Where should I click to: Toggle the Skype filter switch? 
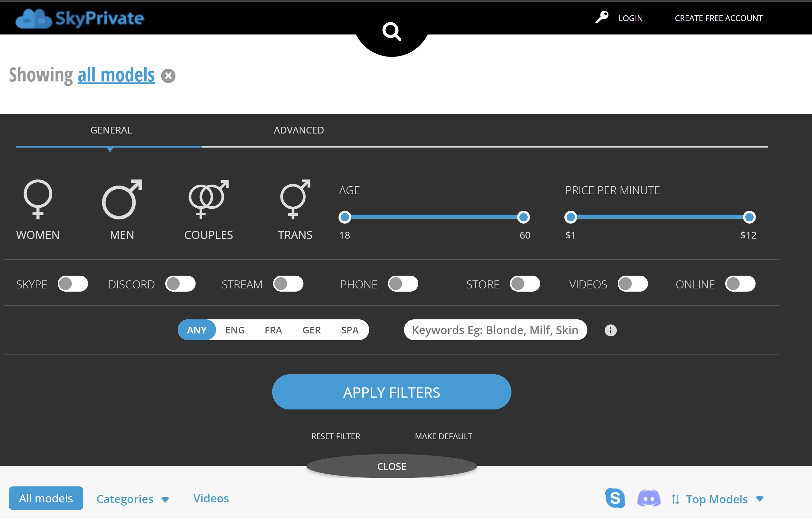tap(71, 284)
